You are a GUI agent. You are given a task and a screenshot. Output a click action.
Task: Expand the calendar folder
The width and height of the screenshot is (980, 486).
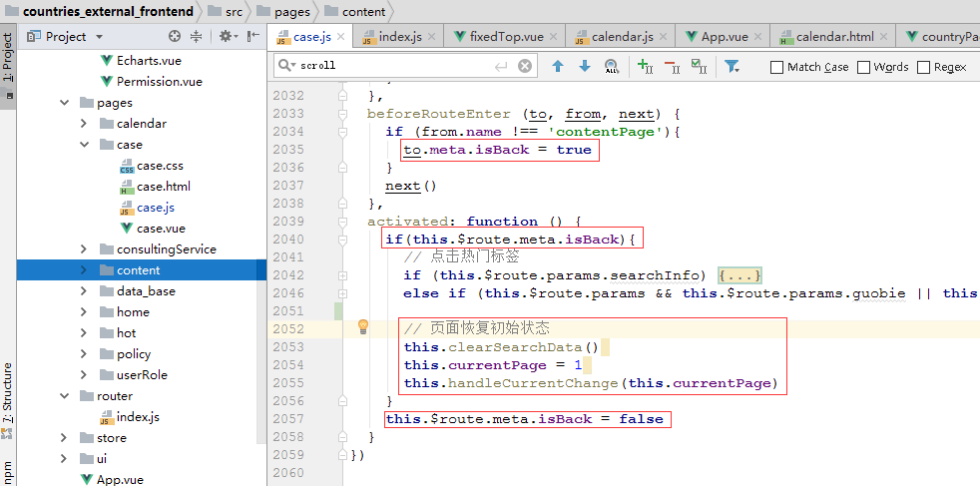click(84, 124)
